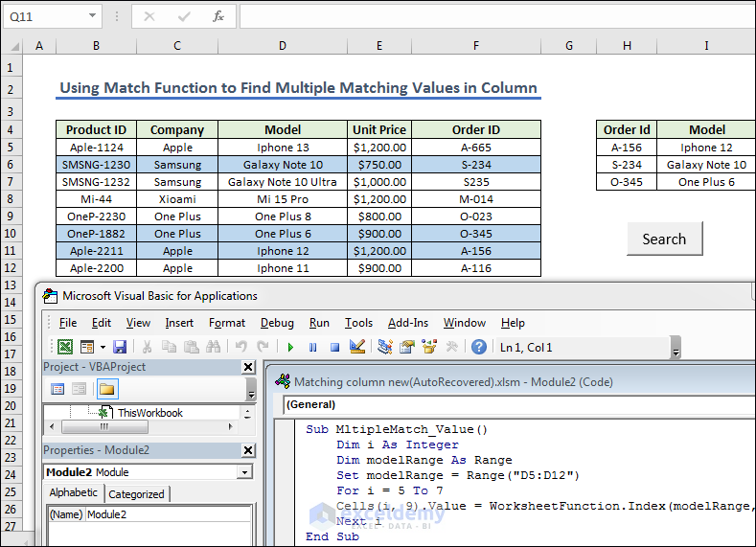Open the Module2 object dropdown in Properties
Screen dimensions: 756x547
tap(245, 472)
